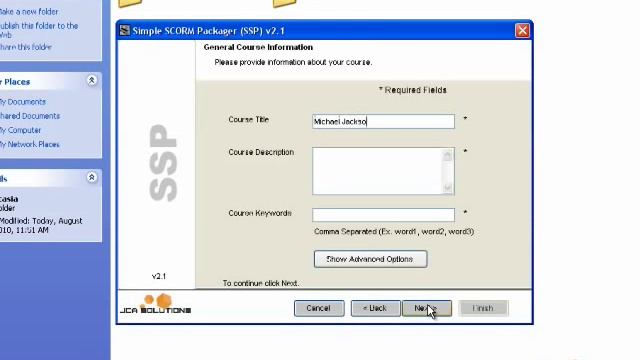Image resolution: width=640 pixels, height=360 pixels.
Task: Click Publish this folder to the Web
Action: click(x=39, y=30)
